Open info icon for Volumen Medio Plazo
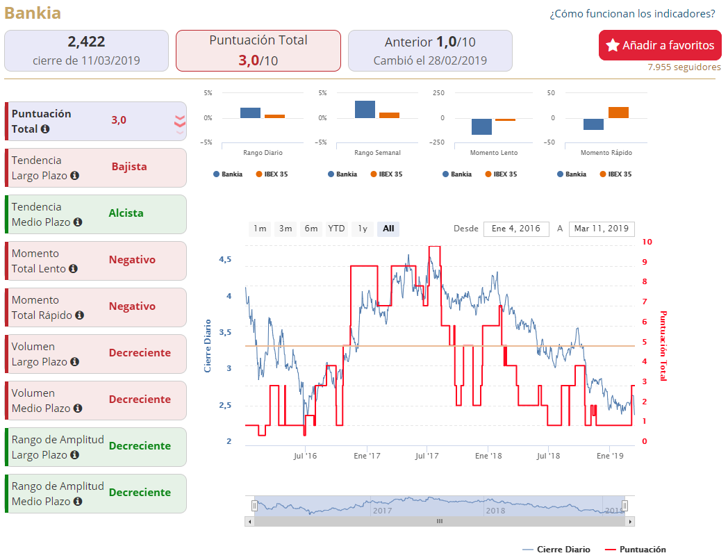Viewport: 728px width, 560px height. click(x=78, y=408)
